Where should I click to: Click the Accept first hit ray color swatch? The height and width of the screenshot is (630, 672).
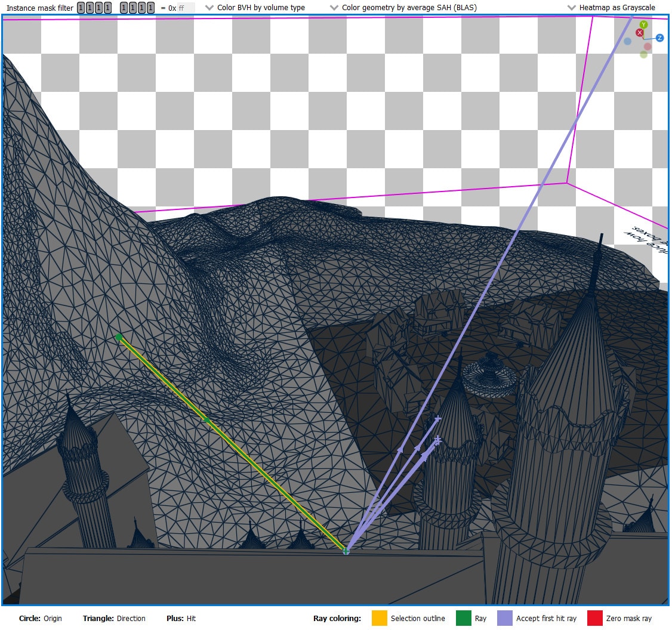point(505,619)
